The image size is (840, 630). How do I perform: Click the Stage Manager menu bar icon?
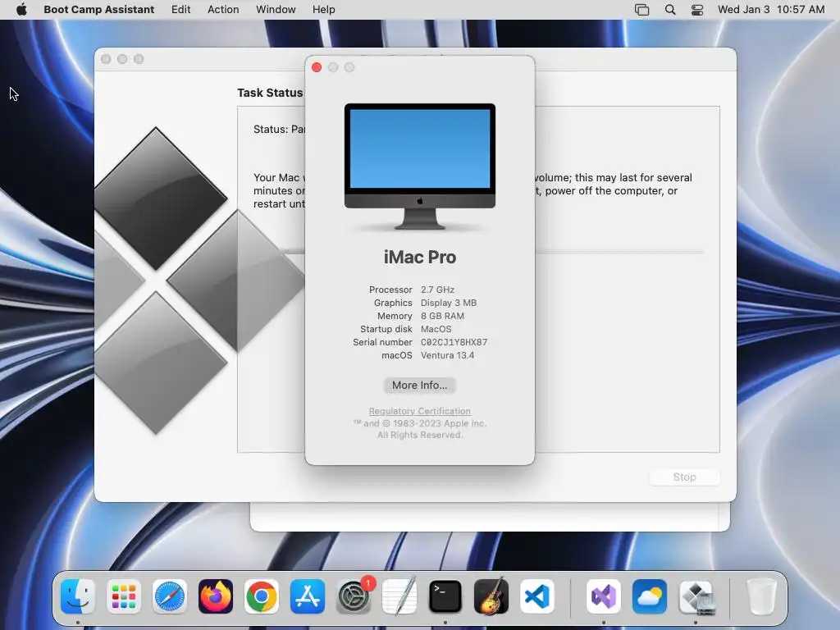[641, 9]
